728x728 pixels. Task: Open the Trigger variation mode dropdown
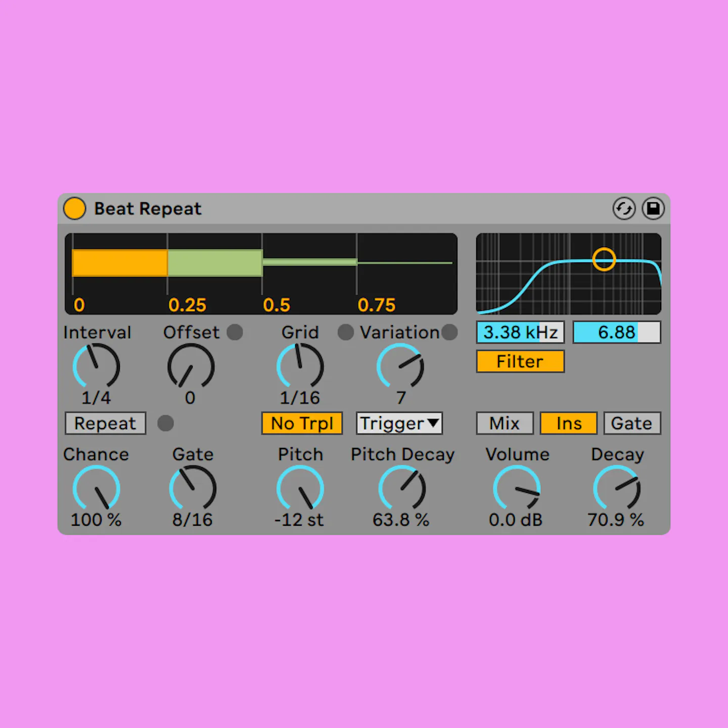click(x=399, y=423)
